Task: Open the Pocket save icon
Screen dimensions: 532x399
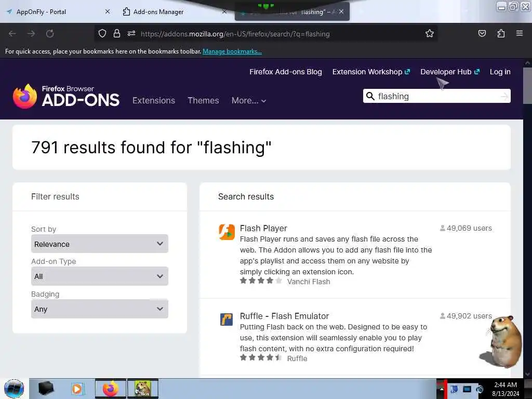Action: (482, 33)
